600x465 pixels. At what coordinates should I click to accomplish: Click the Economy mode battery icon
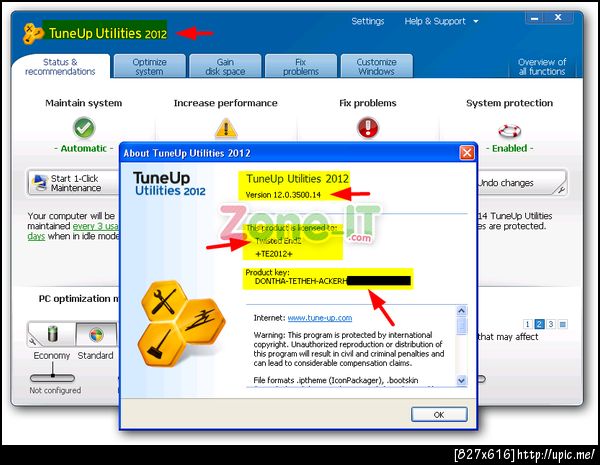tap(53, 334)
